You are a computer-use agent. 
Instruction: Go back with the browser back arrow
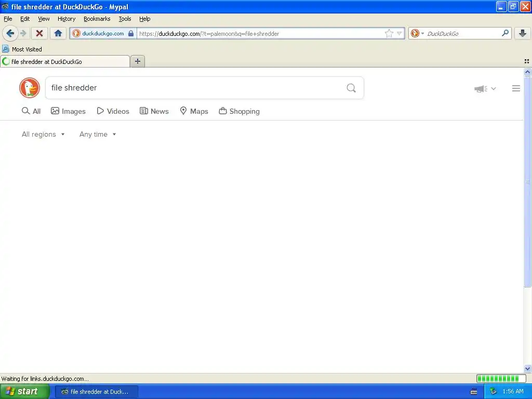click(x=10, y=33)
